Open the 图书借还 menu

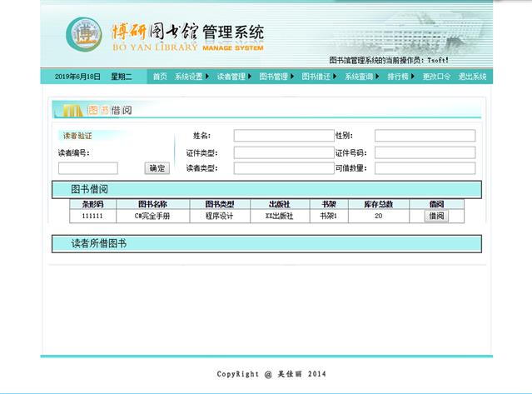[316, 77]
